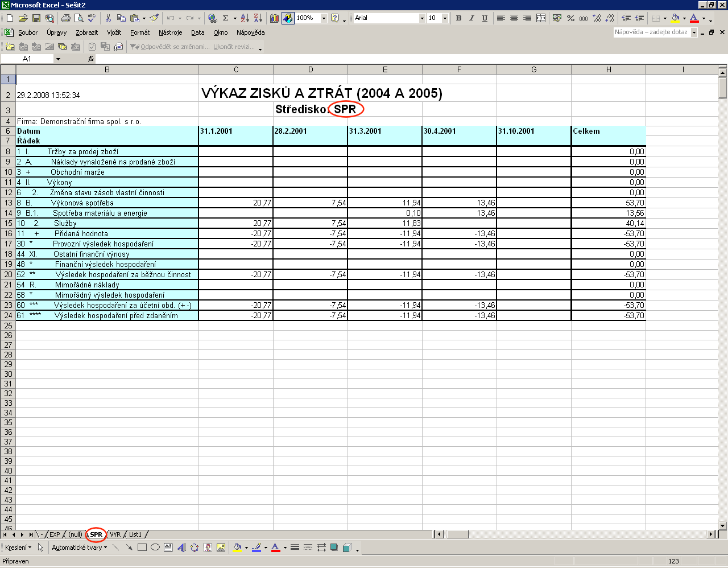Copy the selected cells
The image size is (728, 568).
tap(121, 18)
